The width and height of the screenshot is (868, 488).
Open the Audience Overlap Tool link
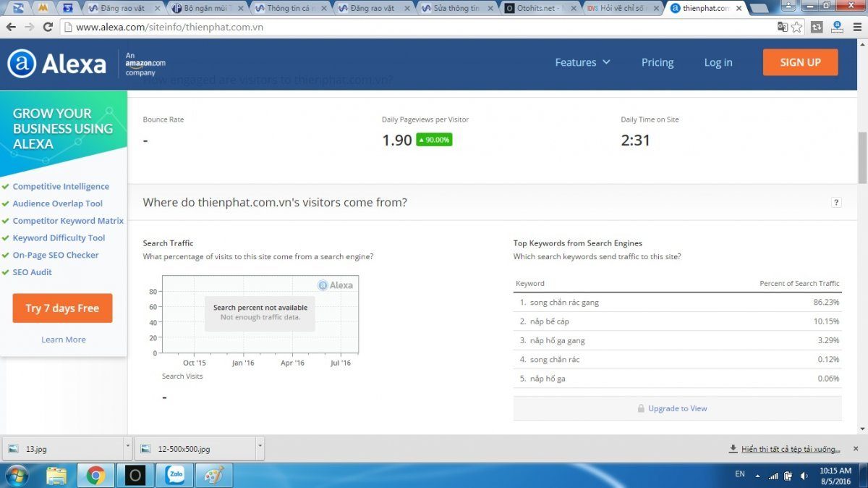click(58, 203)
